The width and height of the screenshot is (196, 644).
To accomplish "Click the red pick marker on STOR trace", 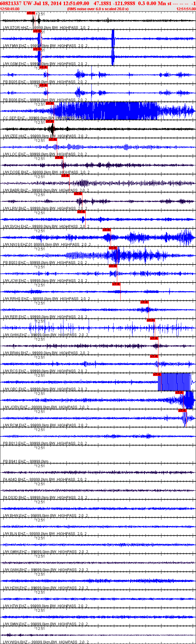I will (31, 13).
